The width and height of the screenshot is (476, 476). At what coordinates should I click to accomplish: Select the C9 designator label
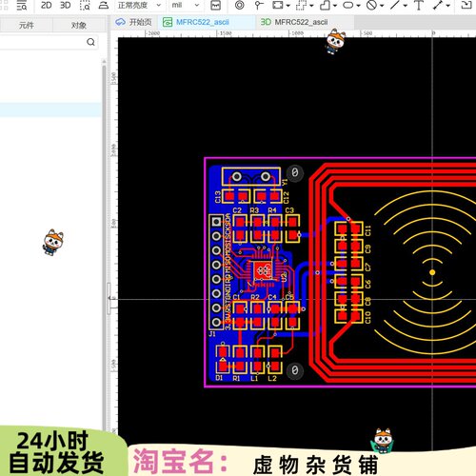click(x=367, y=249)
